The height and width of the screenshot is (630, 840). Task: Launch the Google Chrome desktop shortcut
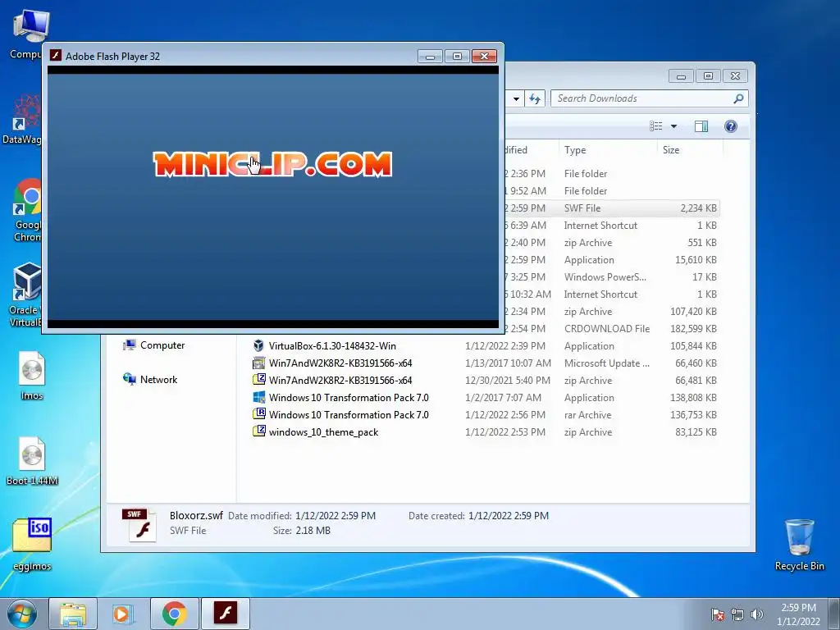click(x=27, y=209)
